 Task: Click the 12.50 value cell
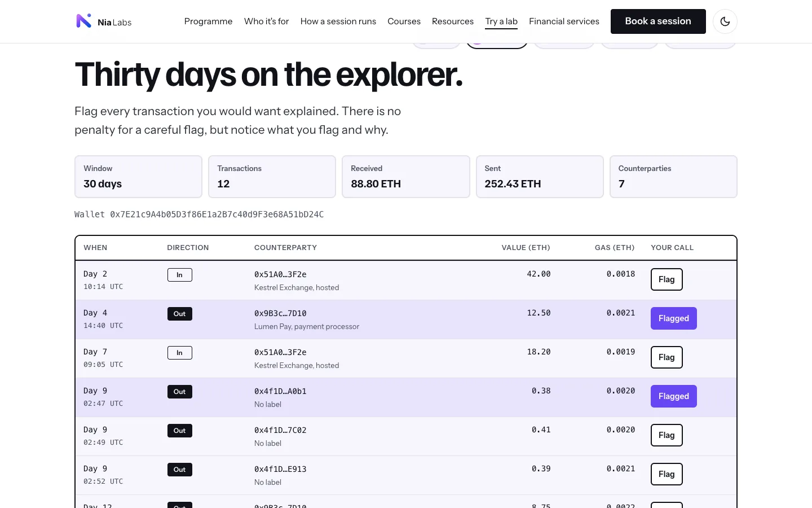tap(539, 313)
